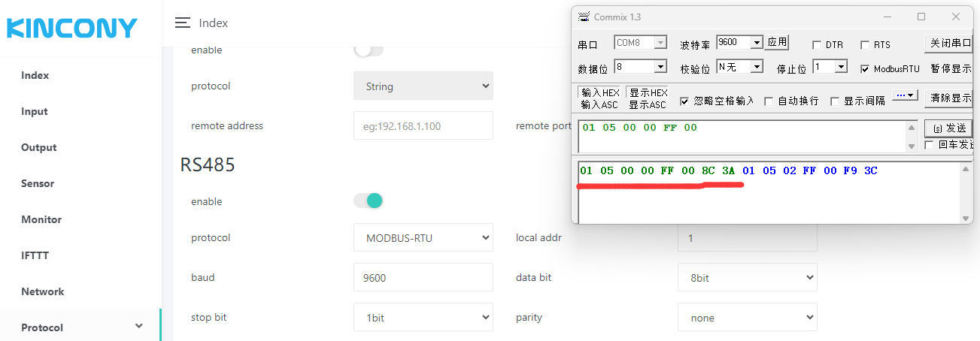The height and width of the screenshot is (341, 980).
Task: Enable the ModbusRTU checkbox
Action: (x=865, y=68)
